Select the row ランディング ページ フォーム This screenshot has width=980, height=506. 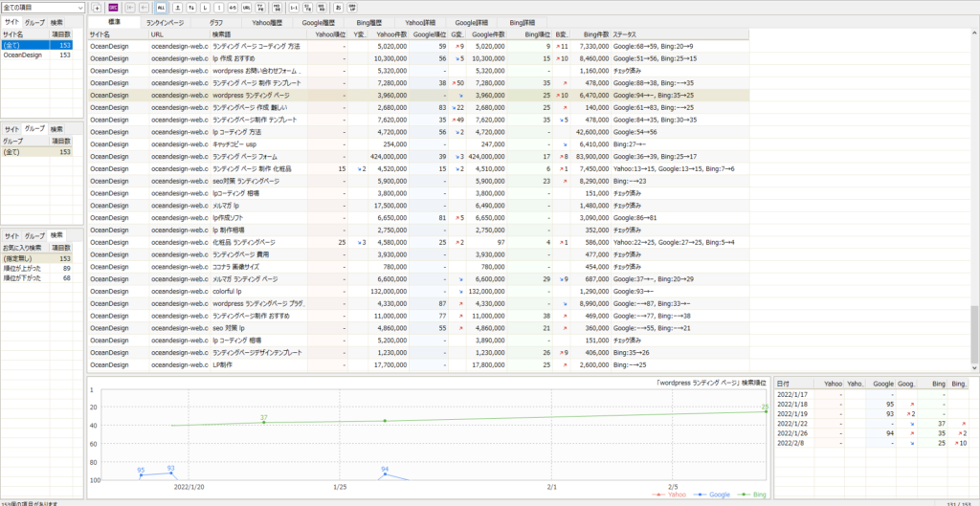pos(418,156)
